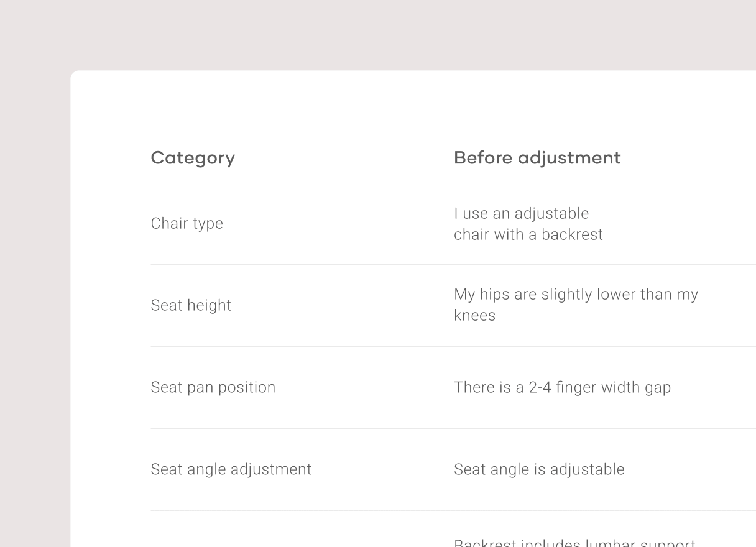Click the divider line below Seat angle adjustment
756x547 pixels.
pos(453,510)
